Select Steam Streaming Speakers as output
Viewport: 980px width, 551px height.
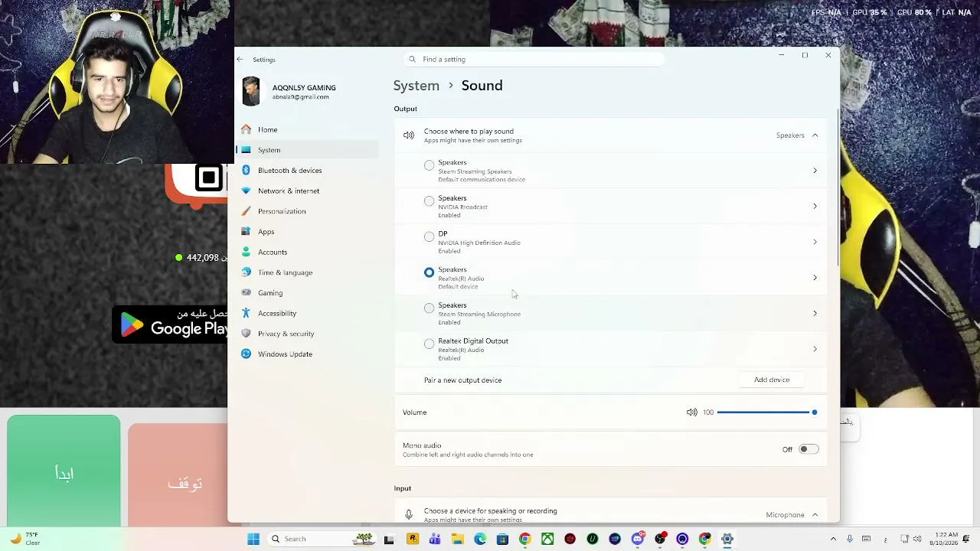pos(429,165)
